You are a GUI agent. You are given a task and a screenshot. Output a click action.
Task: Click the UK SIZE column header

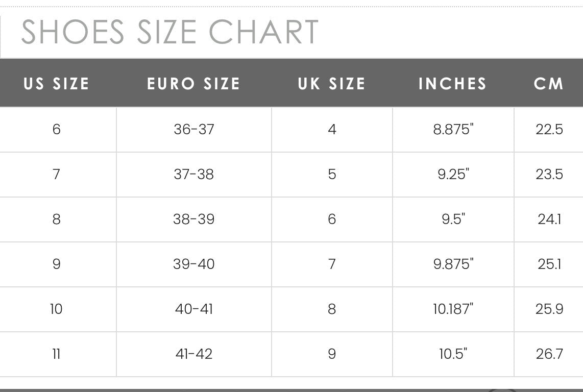point(332,84)
